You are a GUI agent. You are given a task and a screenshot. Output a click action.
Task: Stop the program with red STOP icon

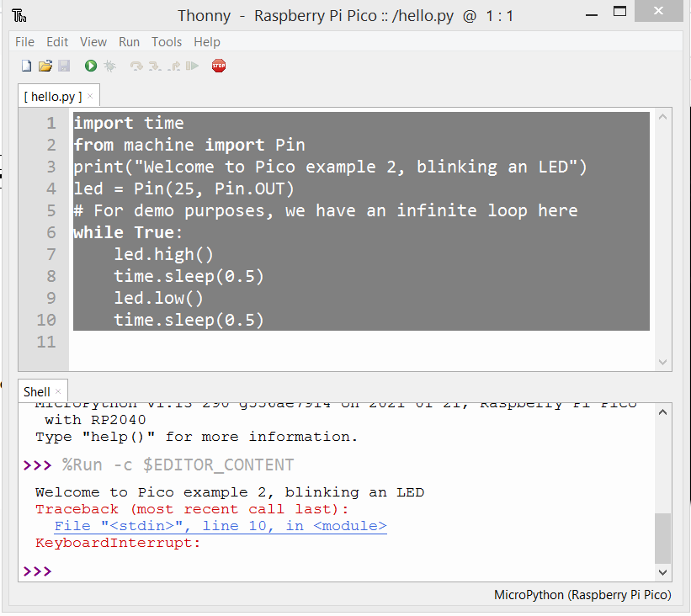(219, 66)
